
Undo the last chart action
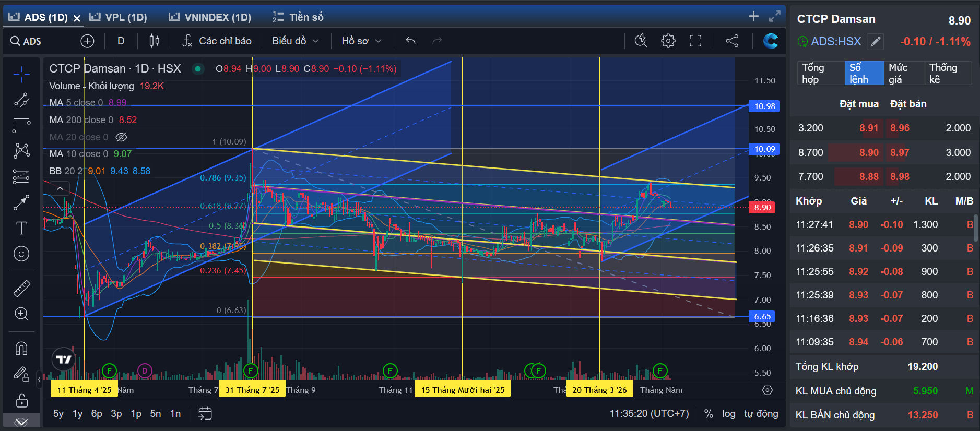(411, 41)
